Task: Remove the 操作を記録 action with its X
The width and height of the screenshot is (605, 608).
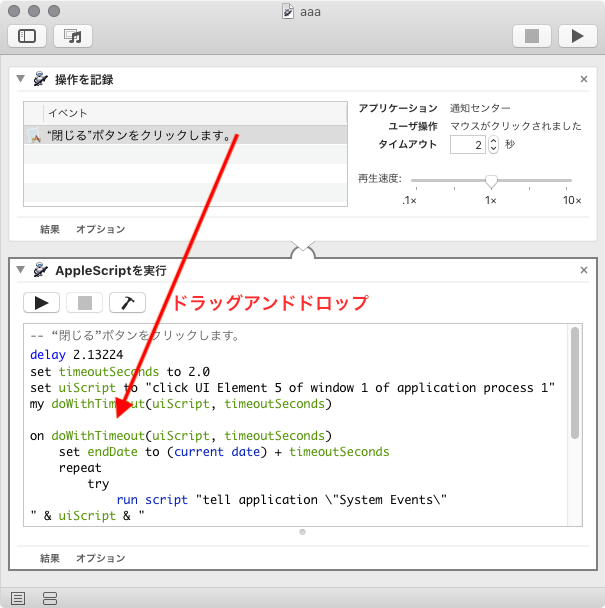Action: (x=584, y=79)
